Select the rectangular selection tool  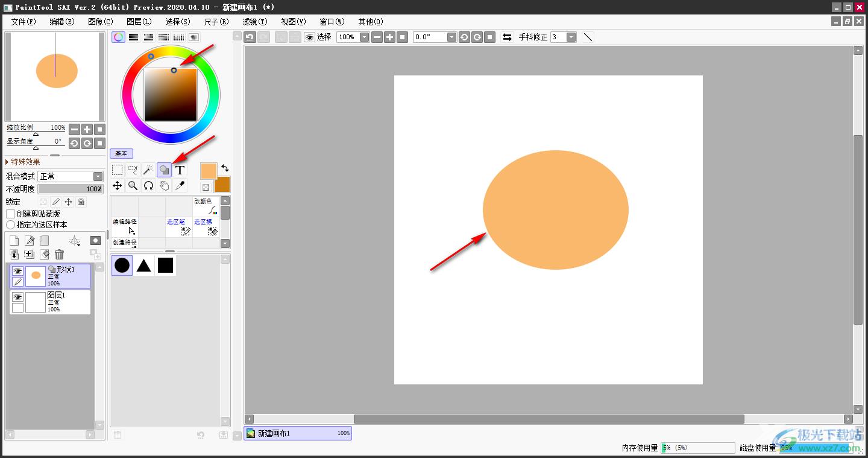pos(118,170)
